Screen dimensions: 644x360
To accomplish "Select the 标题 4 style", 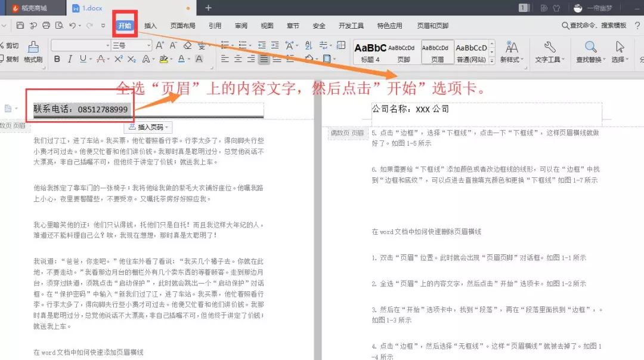I will (370, 53).
